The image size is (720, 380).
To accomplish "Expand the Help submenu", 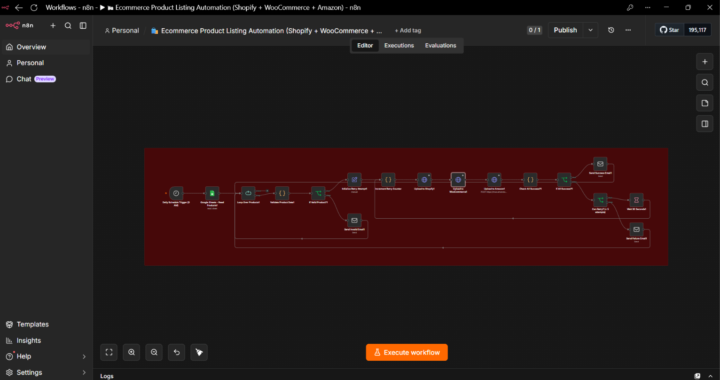I will [84, 357].
